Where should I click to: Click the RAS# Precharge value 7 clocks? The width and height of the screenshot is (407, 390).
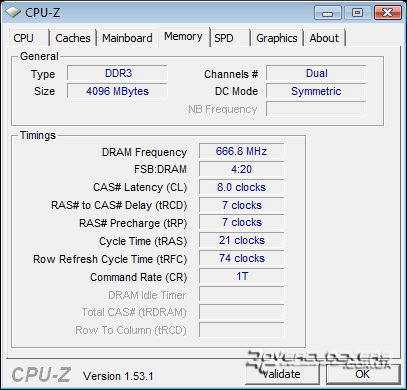[x=242, y=222]
